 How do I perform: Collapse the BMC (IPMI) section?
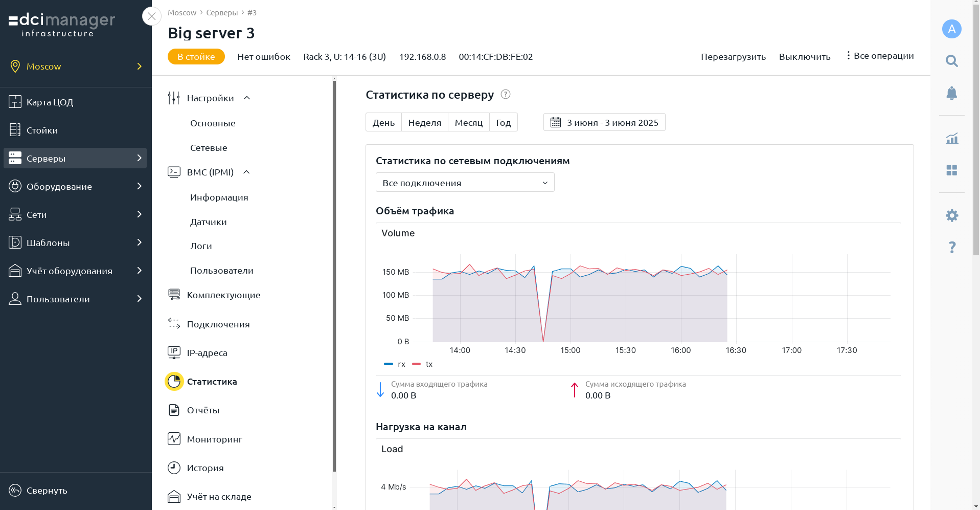[246, 172]
